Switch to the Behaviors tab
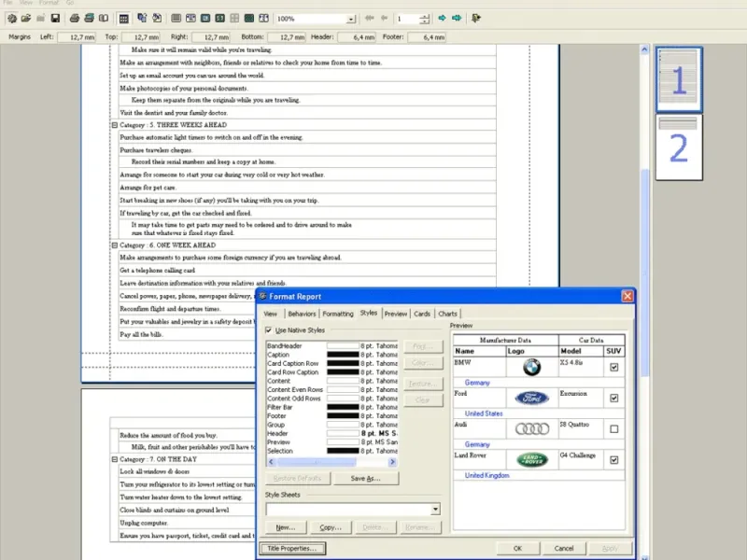The width and height of the screenshot is (747, 560). tap(302, 314)
